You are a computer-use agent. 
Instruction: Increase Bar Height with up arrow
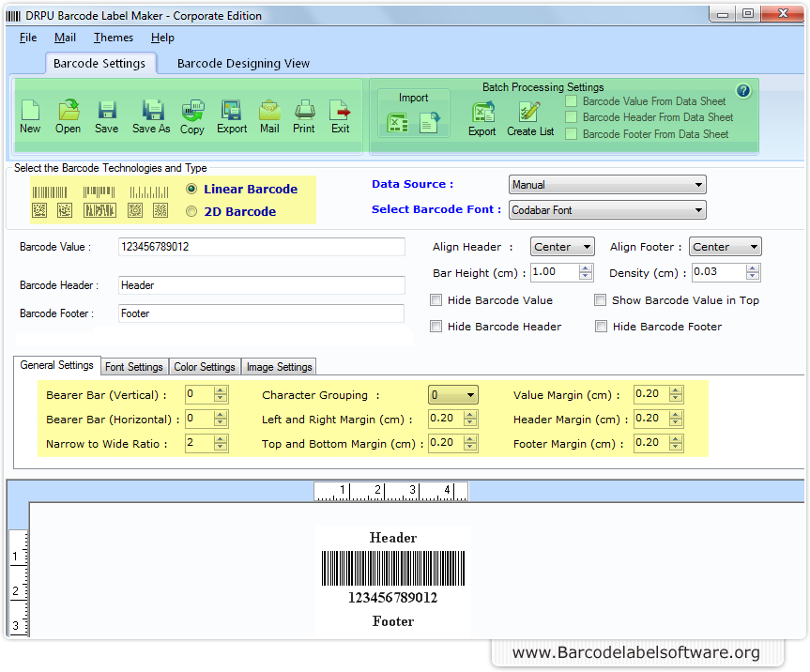tap(586, 268)
